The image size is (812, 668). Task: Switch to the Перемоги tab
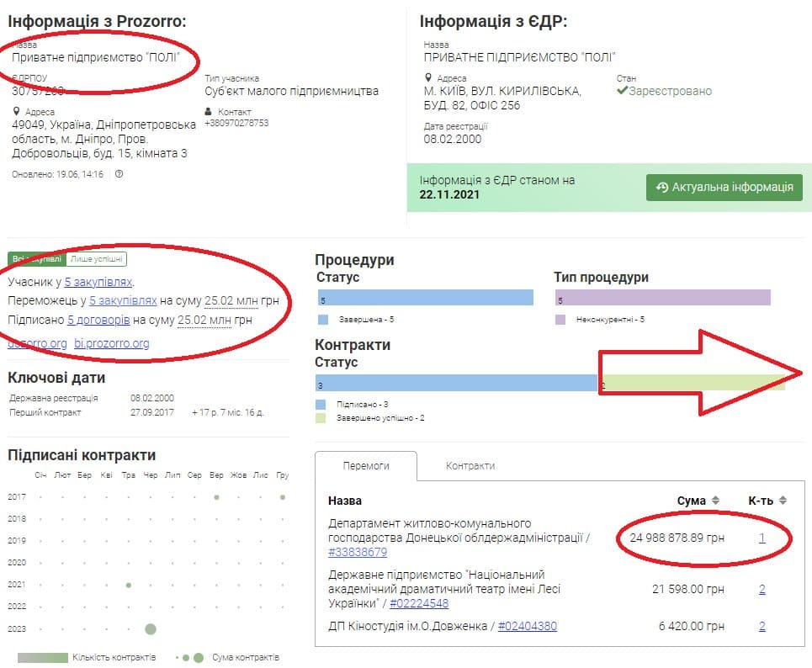365,465
